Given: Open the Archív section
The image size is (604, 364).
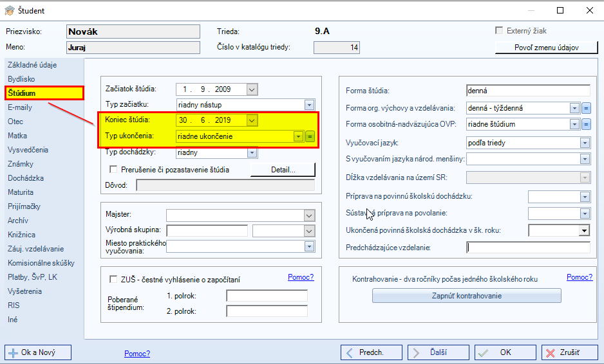Looking at the screenshot, I should tap(18, 221).
